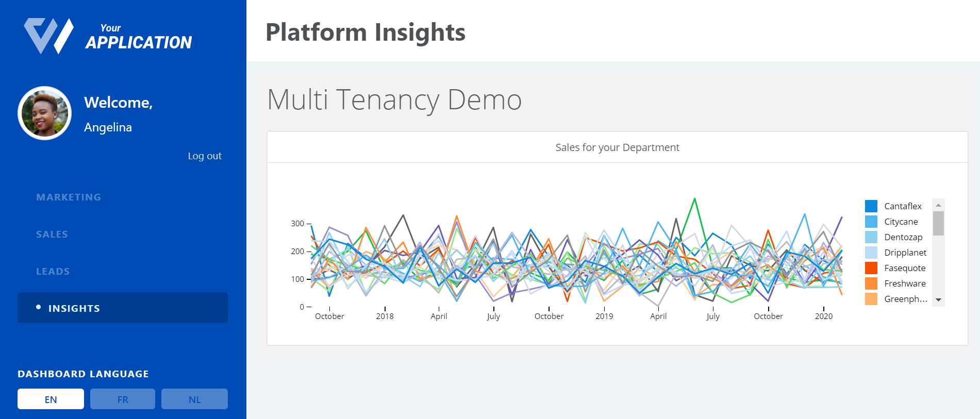This screenshot has width=980, height=419.
Task: Click the Insights bullet icon
Action: pyautogui.click(x=39, y=307)
